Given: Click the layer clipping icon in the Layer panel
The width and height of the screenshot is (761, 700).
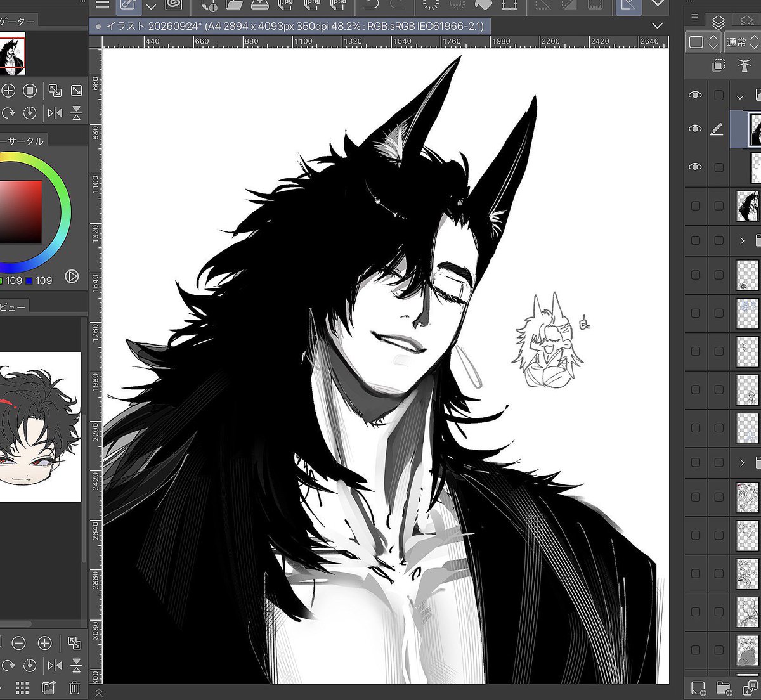Looking at the screenshot, I should (x=719, y=65).
